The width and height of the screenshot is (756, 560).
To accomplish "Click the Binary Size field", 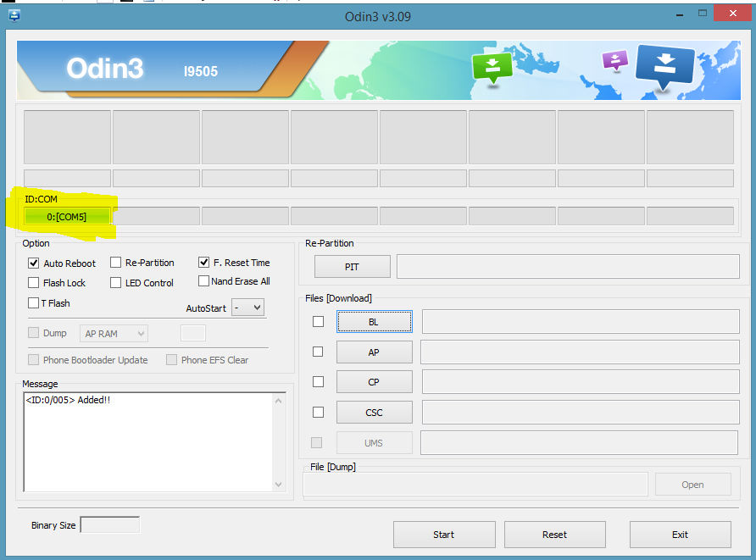I will [x=110, y=524].
